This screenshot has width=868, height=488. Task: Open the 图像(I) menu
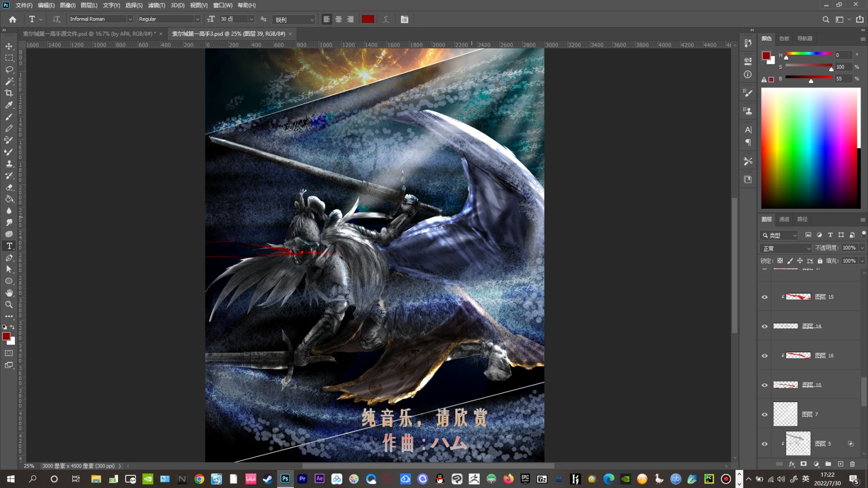pos(67,5)
